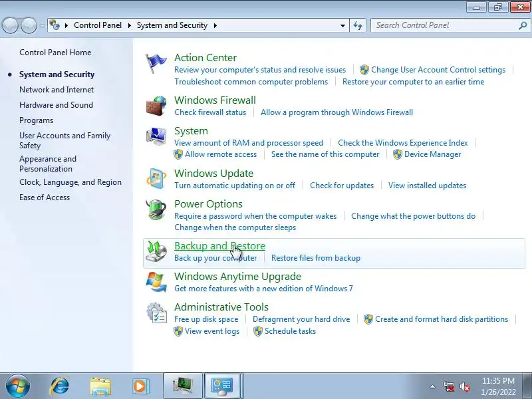Launch Internet Explorer from the taskbar
This screenshot has width=532, height=399.
[60, 386]
